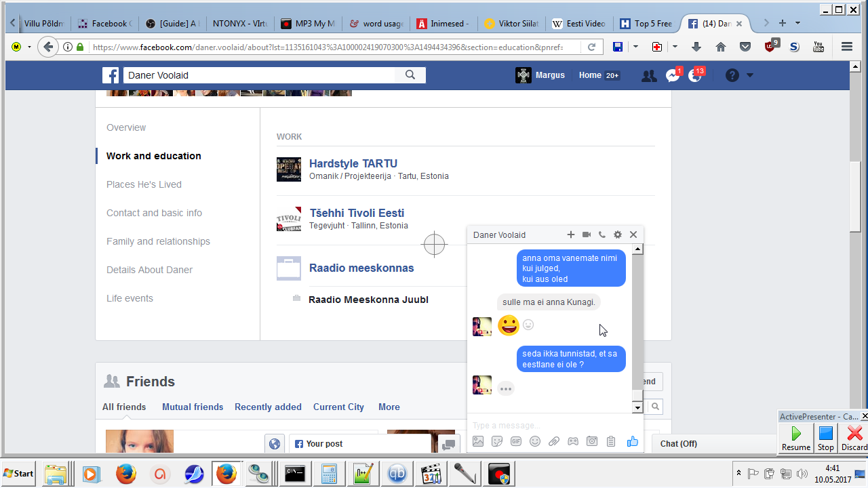This screenshot has height=488, width=868.
Task: Add friends to the Daner Voolaid chat
Action: pos(571,235)
